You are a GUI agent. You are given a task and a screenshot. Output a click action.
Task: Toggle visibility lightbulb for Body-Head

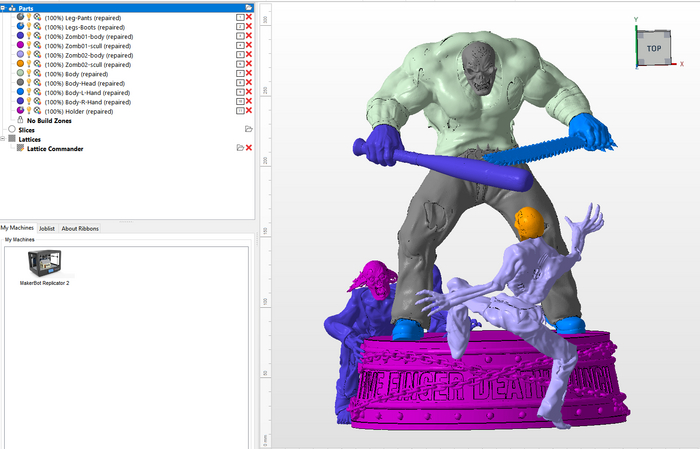pyautogui.click(x=29, y=83)
